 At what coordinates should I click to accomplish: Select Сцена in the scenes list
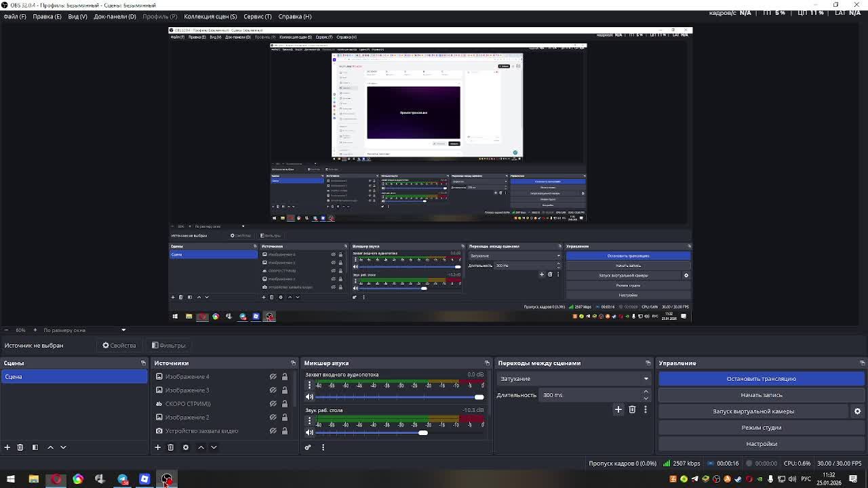click(74, 377)
